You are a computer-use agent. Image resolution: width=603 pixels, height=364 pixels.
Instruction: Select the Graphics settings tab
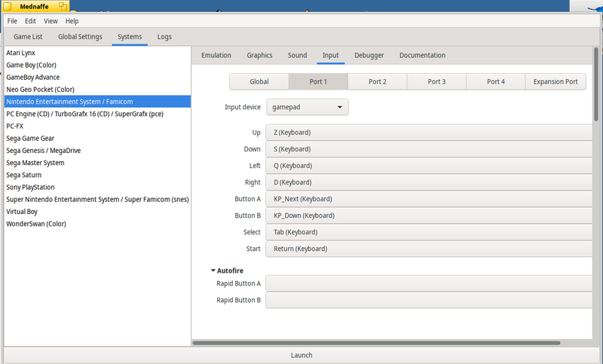point(259,55)
